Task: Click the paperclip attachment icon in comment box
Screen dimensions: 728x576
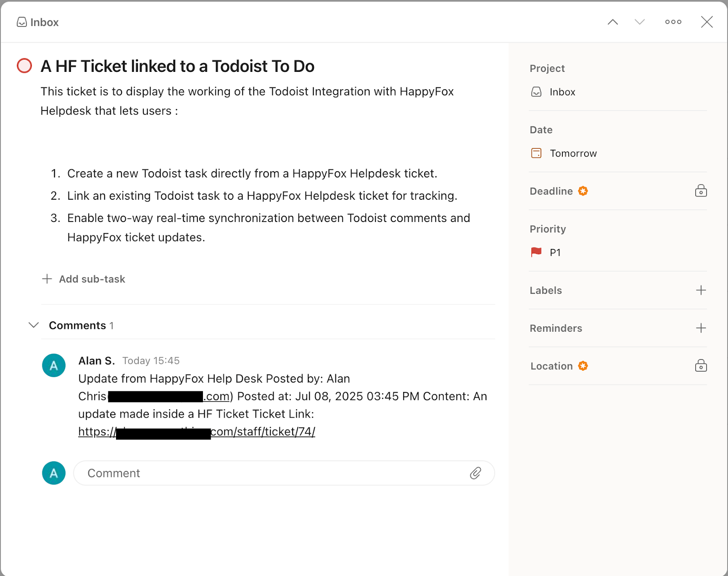Action: (x=475, y=473)
